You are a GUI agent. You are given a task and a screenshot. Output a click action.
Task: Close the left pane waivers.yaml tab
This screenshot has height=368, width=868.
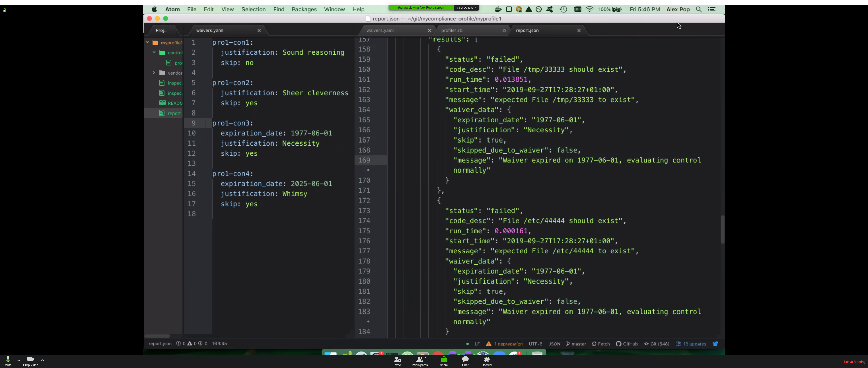click(x=259, y=30)
